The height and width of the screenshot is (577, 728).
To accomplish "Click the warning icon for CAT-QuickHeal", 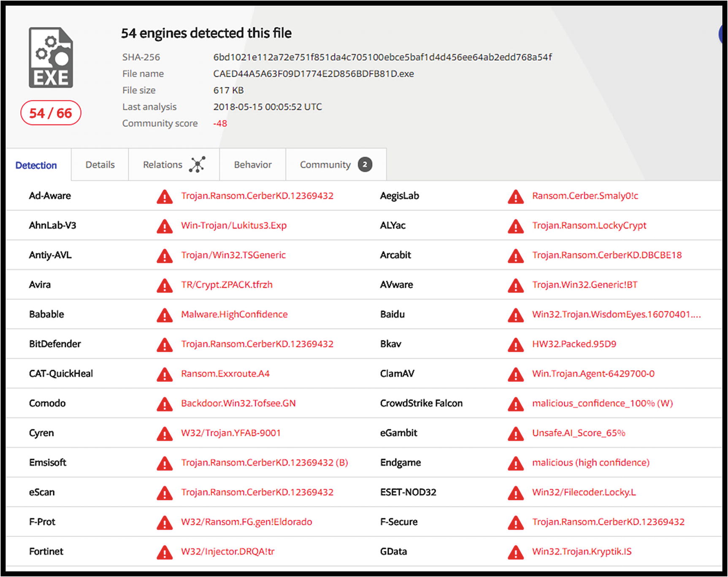I will pos(165,374).
